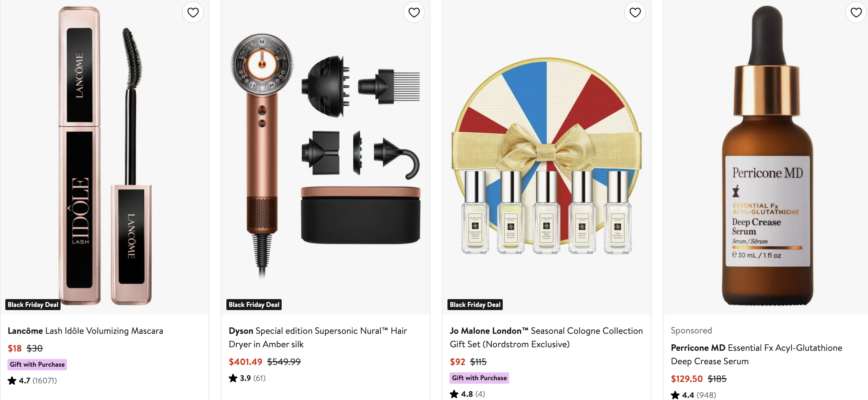Viewport: 868px width, 400px height.
Task: Favorite the Lancôme mascara with heart icon
Action: pos(193,13)
